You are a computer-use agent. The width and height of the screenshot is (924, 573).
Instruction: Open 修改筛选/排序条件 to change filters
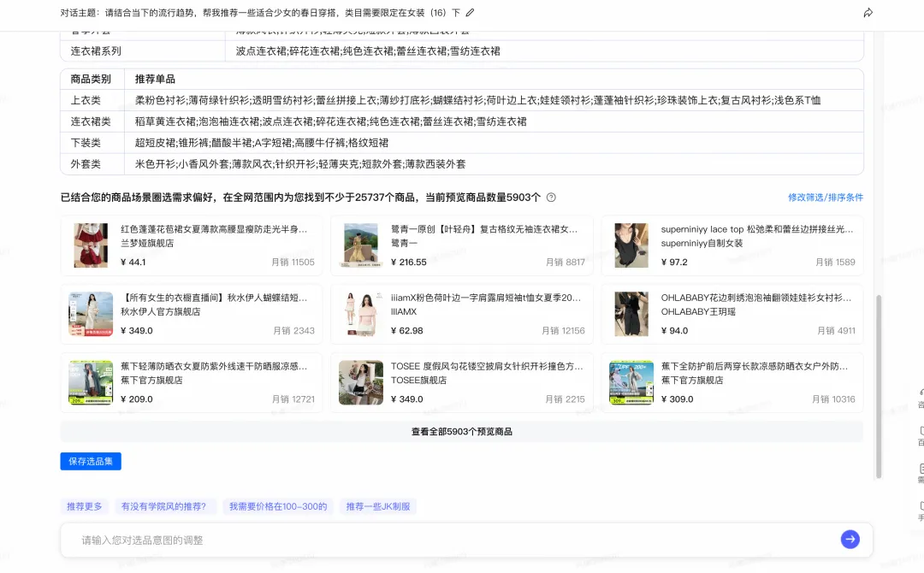click(827, 198)
